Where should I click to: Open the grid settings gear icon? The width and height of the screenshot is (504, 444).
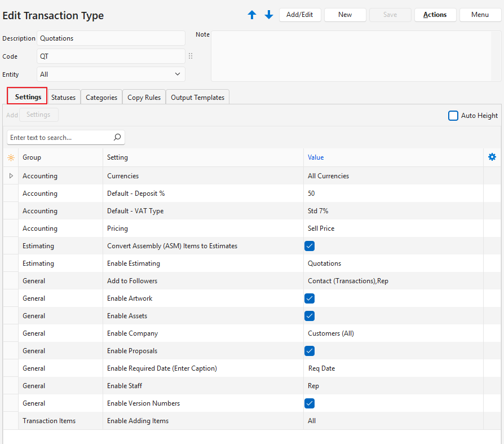(x=492, y=157)
